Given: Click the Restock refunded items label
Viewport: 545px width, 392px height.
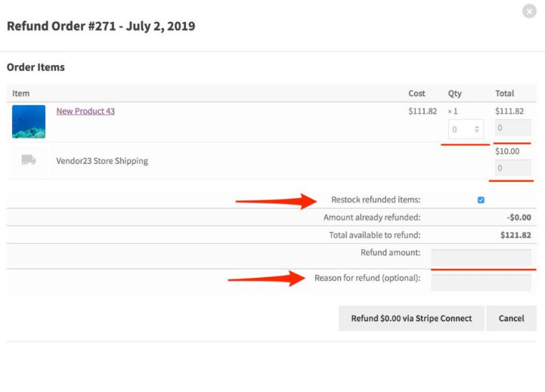Looking at the screenshot, I should point(376,199).
